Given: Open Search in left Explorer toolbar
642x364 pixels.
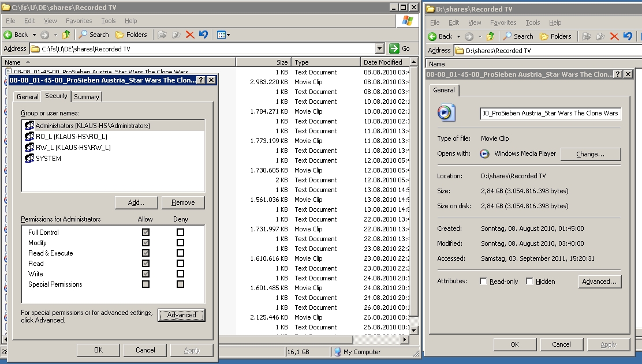Looking at the screenshot, I should pyautogui.click(x=94, y=35).
